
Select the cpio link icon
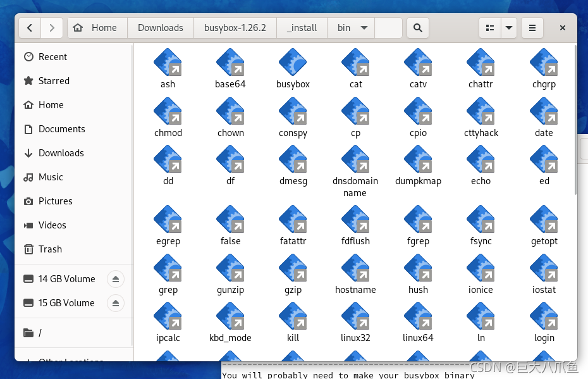coord(418,111)
